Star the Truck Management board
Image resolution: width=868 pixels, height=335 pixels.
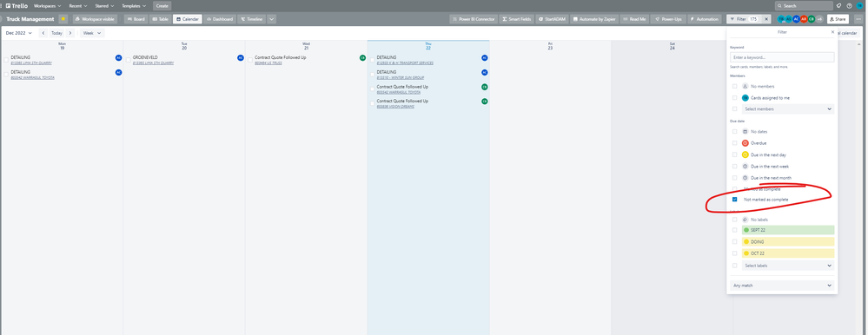tap(63, 19)
